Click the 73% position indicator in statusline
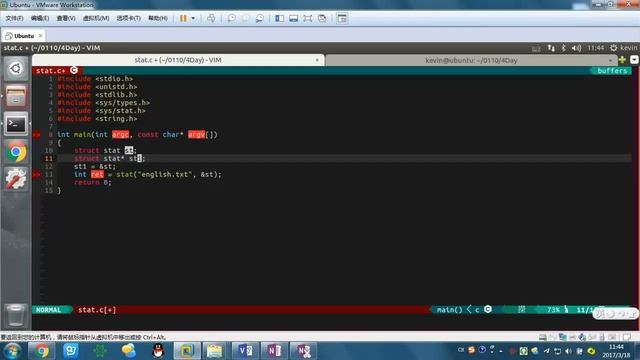The image size is (640, 360). click(553, 310)
